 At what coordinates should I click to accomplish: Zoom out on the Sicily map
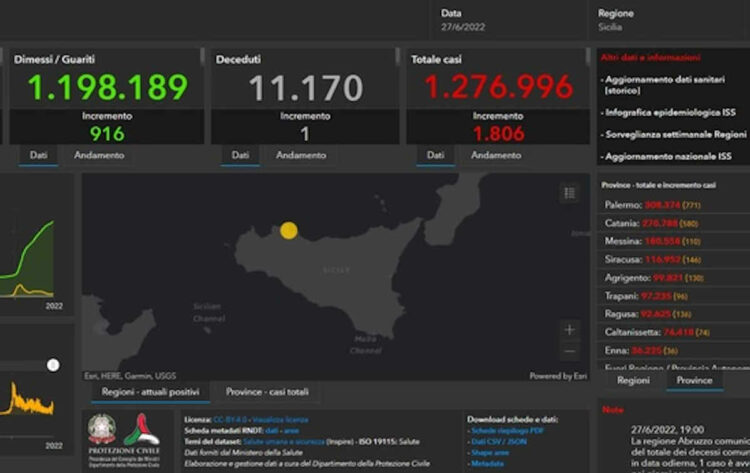[x=569, y=351]
